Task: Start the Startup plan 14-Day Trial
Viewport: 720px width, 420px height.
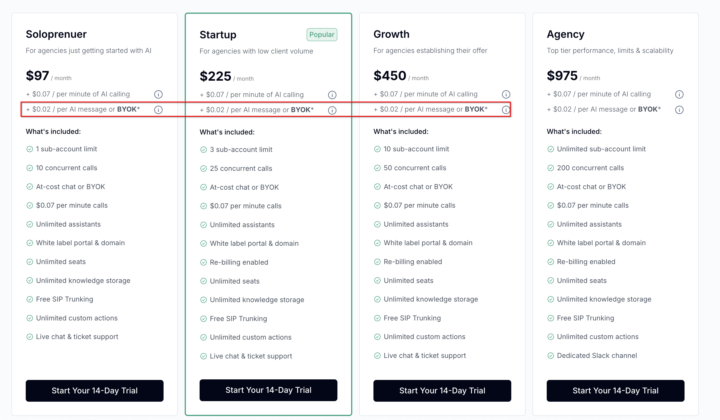Action: (x=268, y=390)
